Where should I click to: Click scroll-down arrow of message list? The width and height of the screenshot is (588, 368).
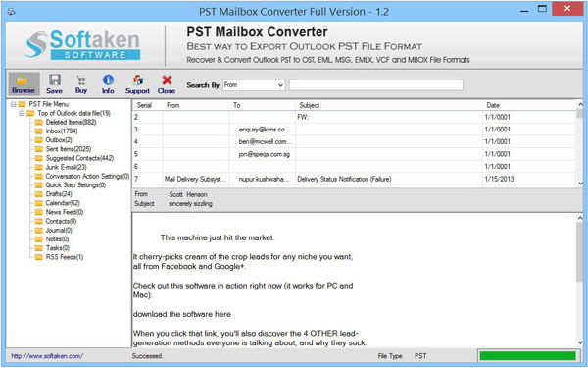[580, 184]
